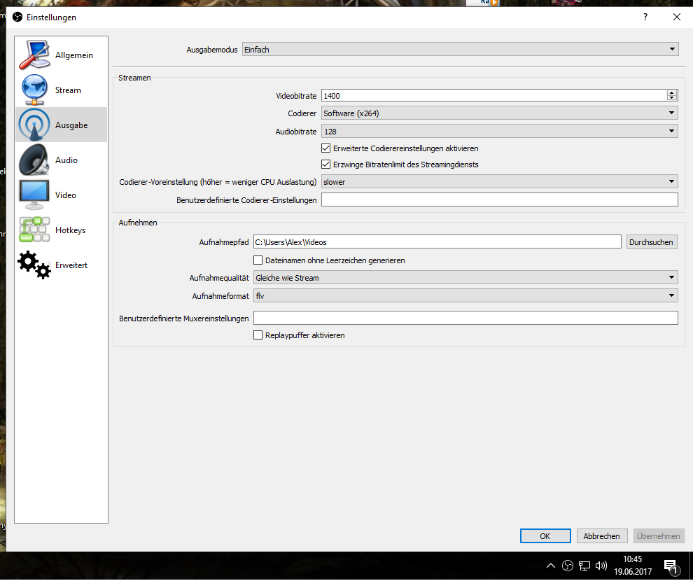Screen dimensions: 700x588
Task: Expand the Aufnahmeformat dropdown showing flv
Action: pyautogui.click(x=465, y=296)
